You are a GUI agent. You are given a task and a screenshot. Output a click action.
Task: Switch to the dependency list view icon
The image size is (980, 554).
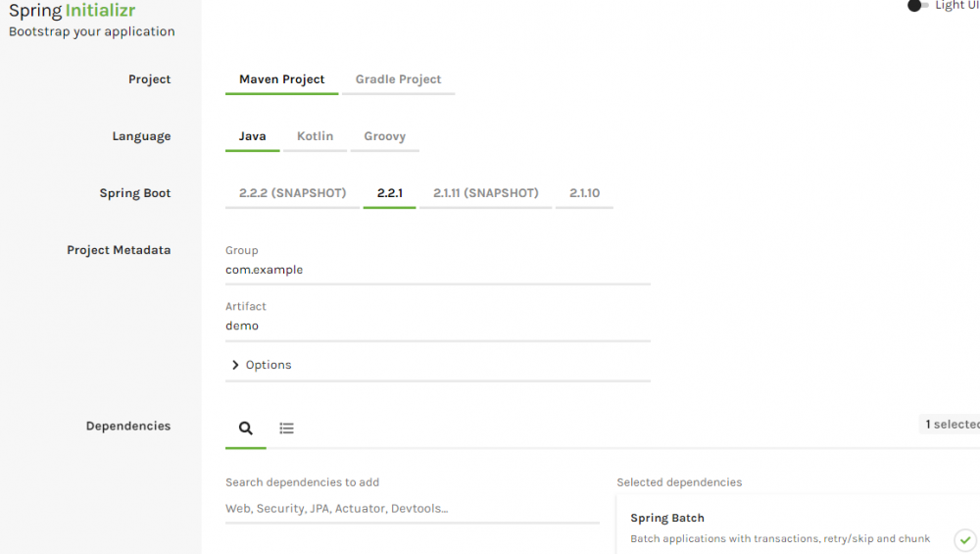click(x=286, y=428)
